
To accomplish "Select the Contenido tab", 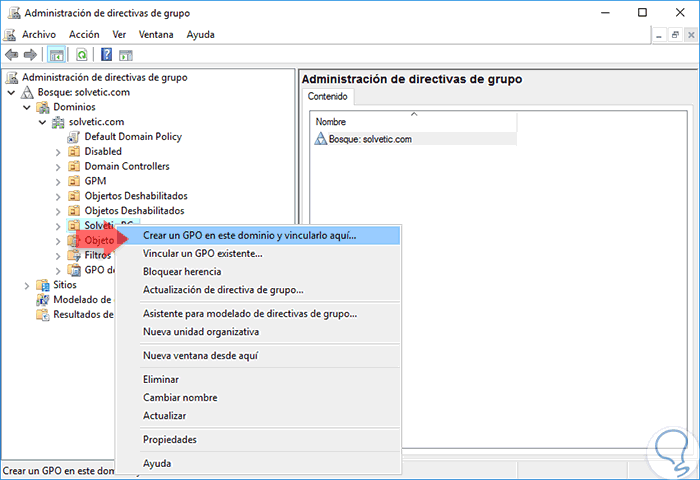I will click(x=328, y=96).
